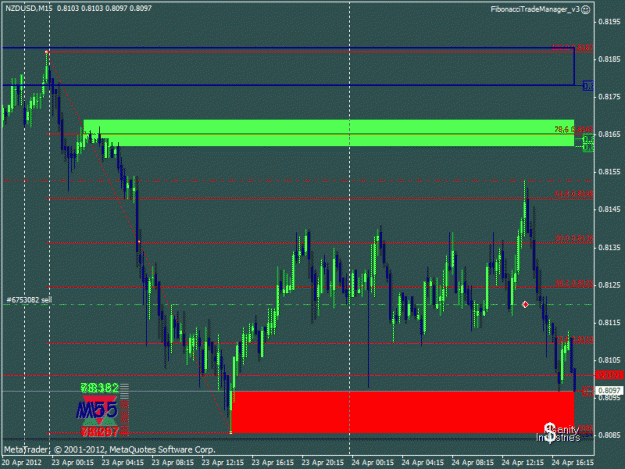Click 0.8135 on the price scale
Image resolution: width=625 pixels, height=469 pixels.
(610, 247)
